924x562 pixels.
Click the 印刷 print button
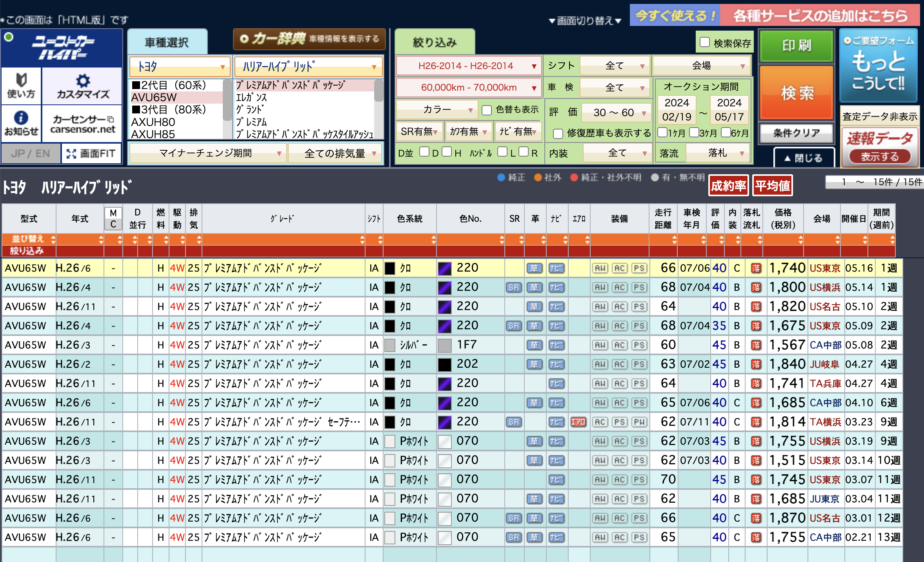tap(797, 46)
